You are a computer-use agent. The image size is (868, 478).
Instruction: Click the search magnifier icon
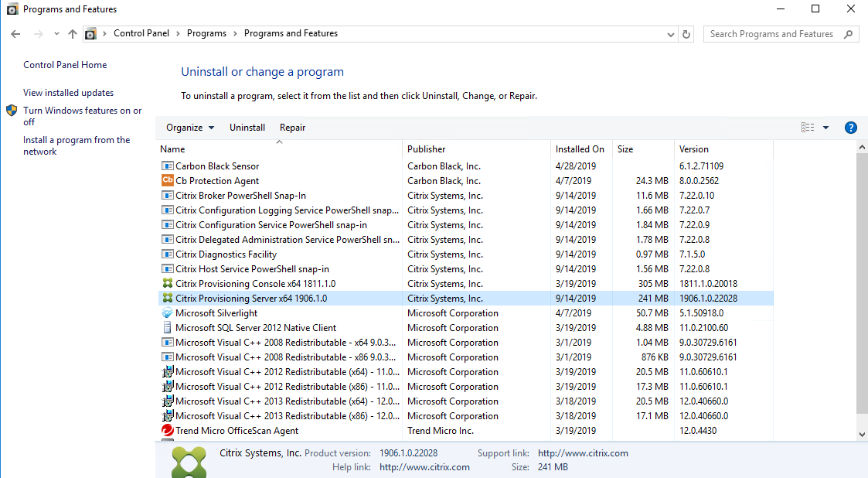848,34
